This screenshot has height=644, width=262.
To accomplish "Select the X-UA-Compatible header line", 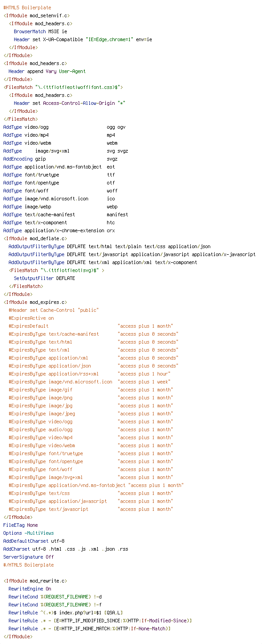I will tap(83, 39).
